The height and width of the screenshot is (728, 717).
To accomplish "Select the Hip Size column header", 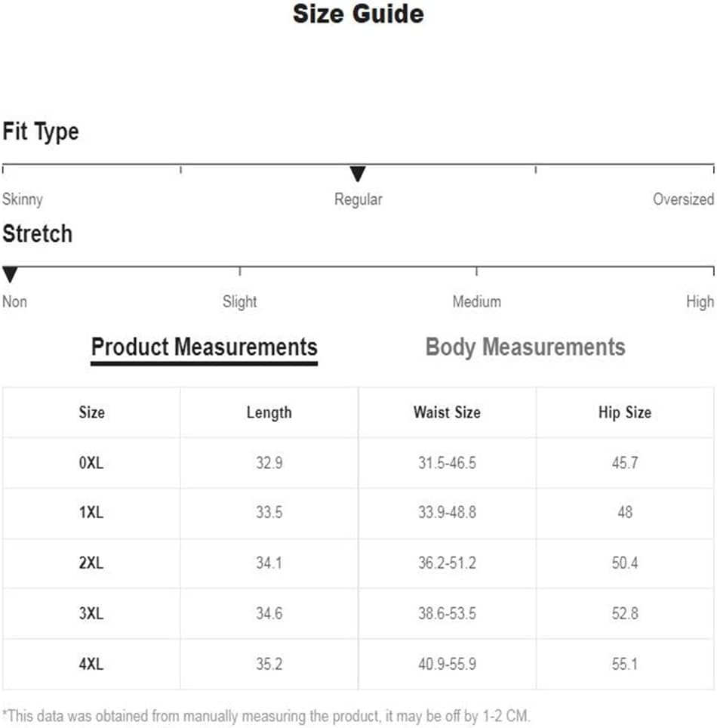I will coord(625,412).
